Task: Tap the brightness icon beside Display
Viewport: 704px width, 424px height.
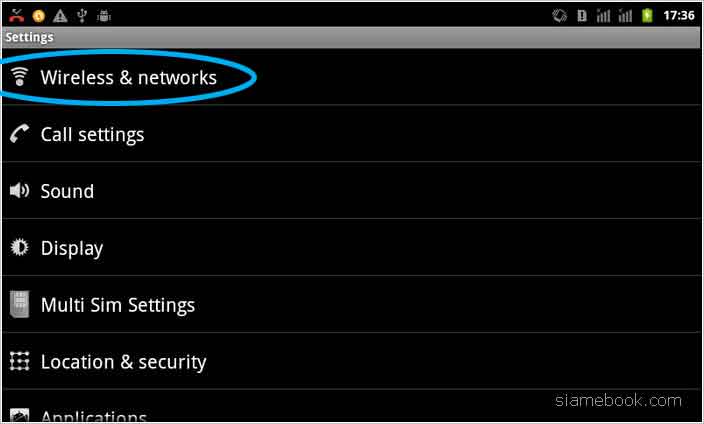Action: coord(19,247)
